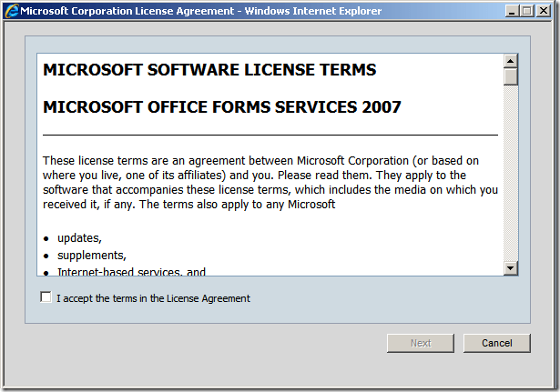Click the license scrollbar thumb
This screenshot has height=392, width=560.
pos(511,76)
